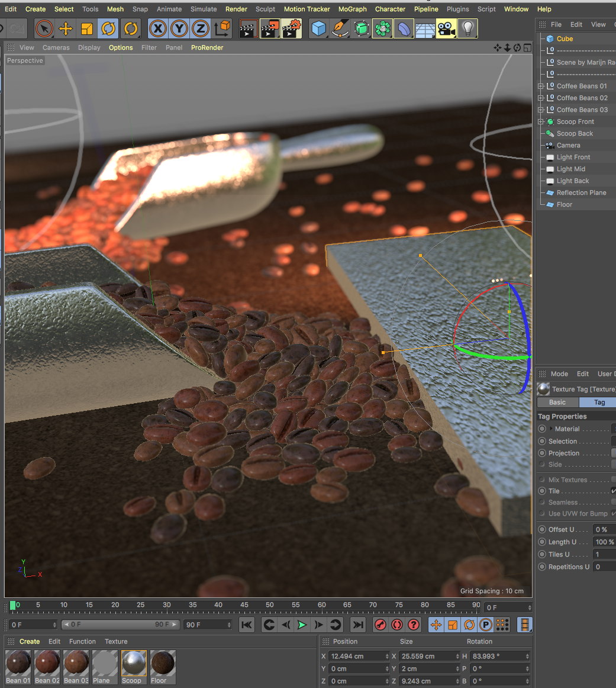Viewport: 616px width, 688px height.
Task: Switch to the Basic tab in attributes
Action: click(x=557, y=402)
